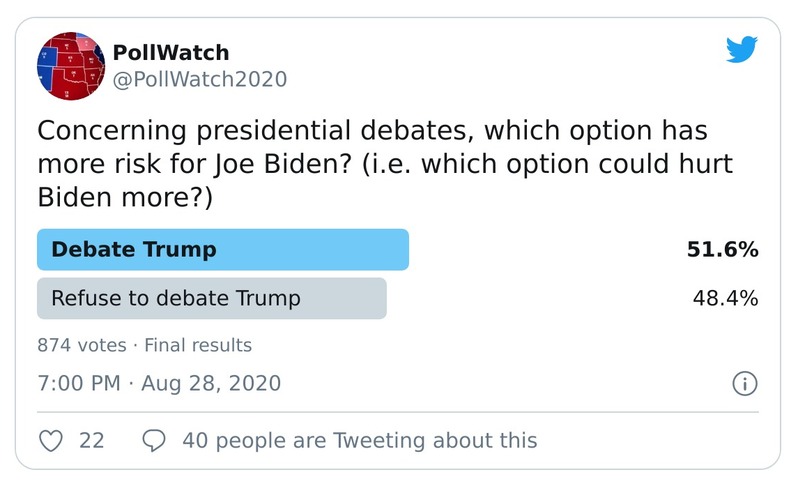Click the like count number 22

(91, 440)
